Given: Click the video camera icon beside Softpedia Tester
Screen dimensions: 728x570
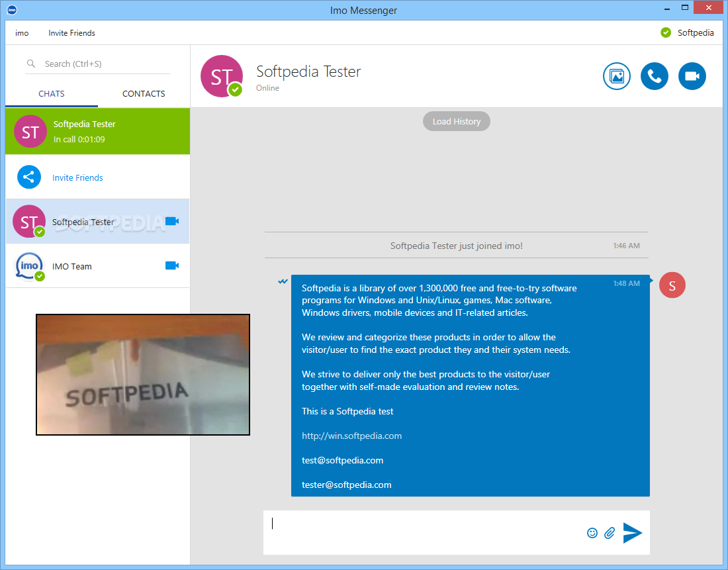Looking at the screenshot, I should coord(172,221).
